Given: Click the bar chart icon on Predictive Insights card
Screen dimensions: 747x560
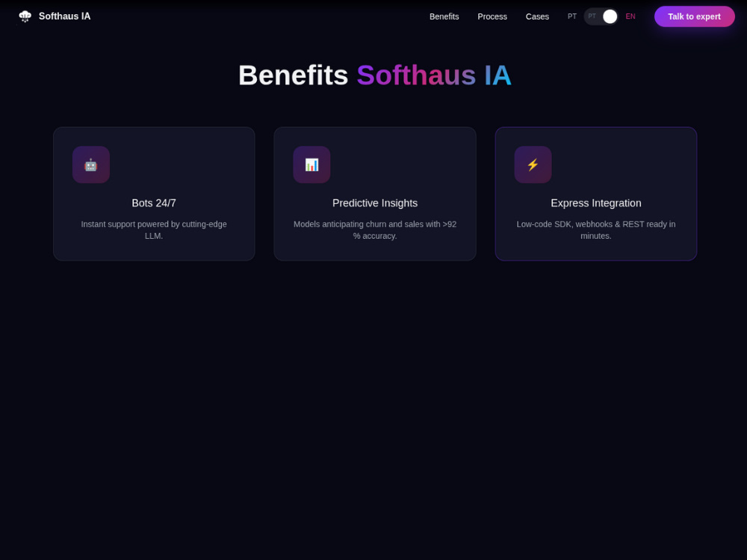Looking at the screenshot, I should pyautogui.click(x=311, y=165).
